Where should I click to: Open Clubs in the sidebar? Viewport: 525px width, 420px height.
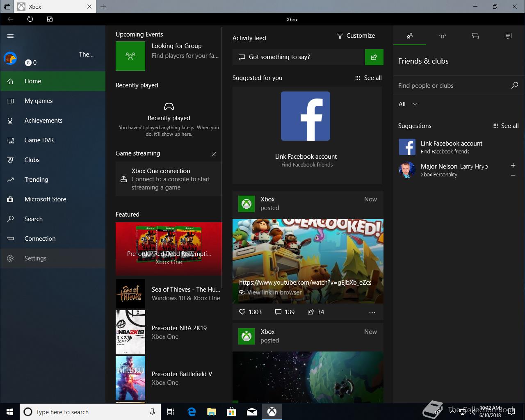[x=52, y=160]
